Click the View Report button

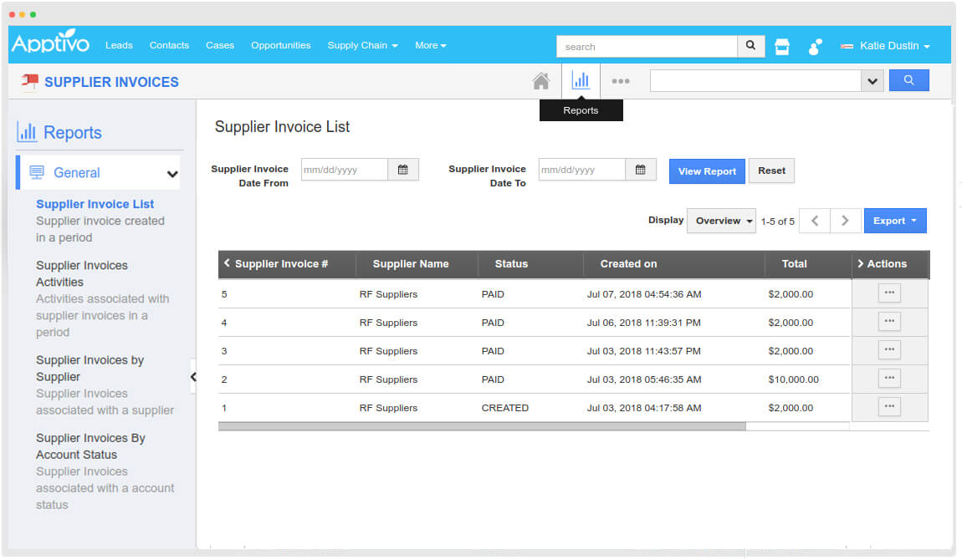(x=707, y=171)
